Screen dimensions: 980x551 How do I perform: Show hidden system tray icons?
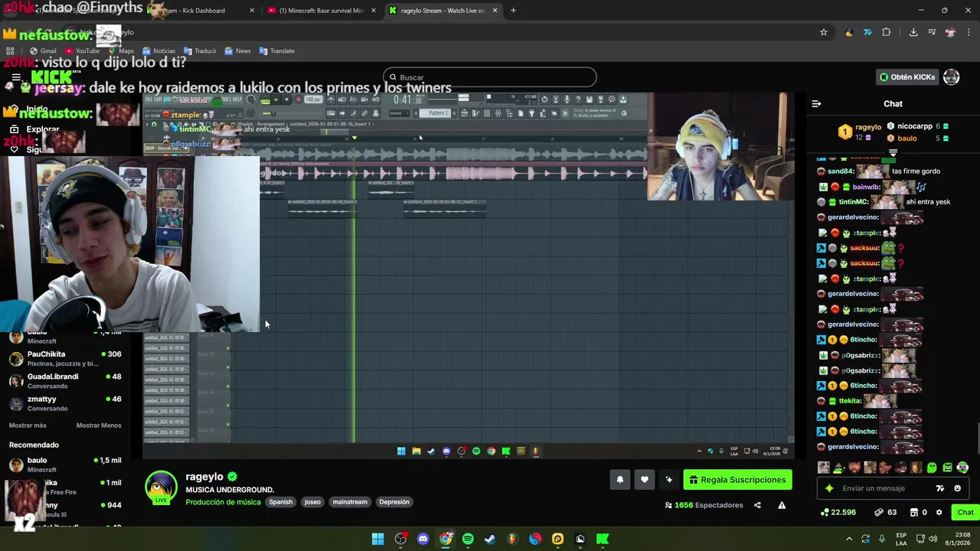coord(848,539)
